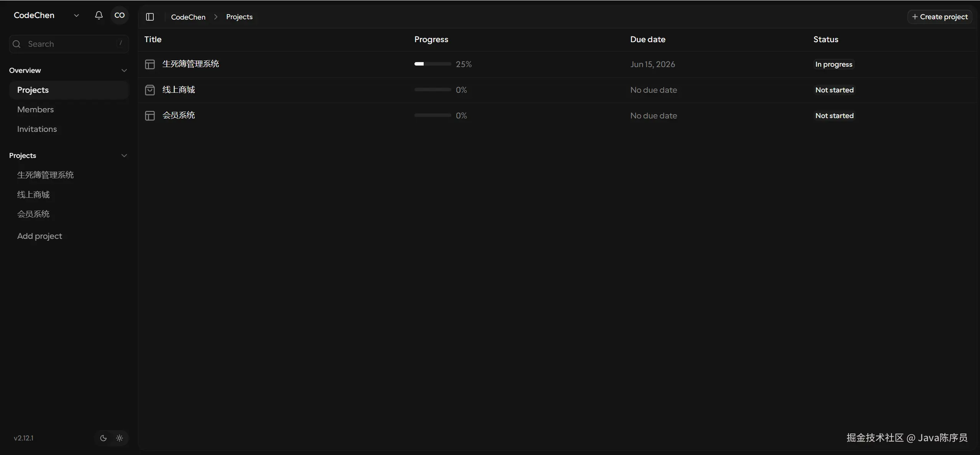Open 会员系统 in sidebar
This screenshot has height=455, width=980.
click(33, 214)
